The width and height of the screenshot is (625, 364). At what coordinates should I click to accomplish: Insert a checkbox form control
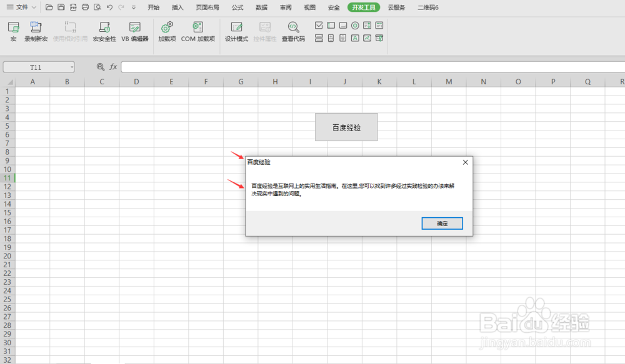319,26
